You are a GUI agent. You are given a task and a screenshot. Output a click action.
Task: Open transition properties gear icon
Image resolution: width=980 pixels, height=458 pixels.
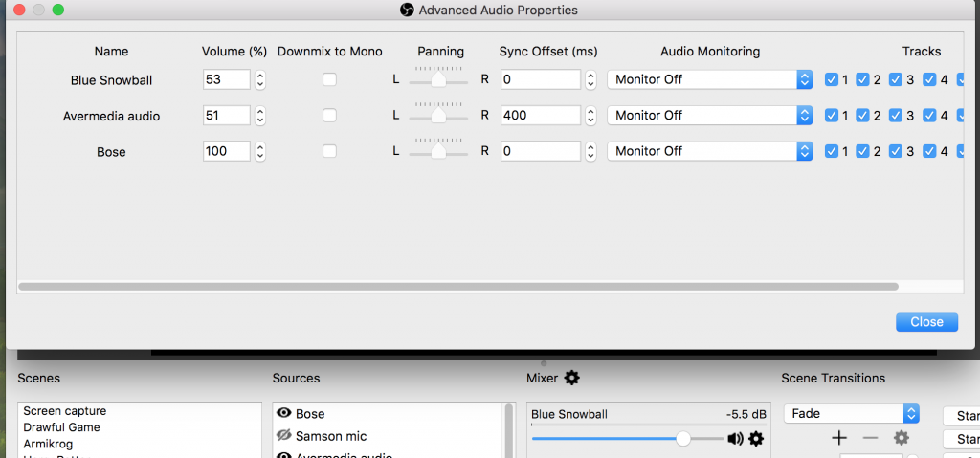tap(902, 437)
